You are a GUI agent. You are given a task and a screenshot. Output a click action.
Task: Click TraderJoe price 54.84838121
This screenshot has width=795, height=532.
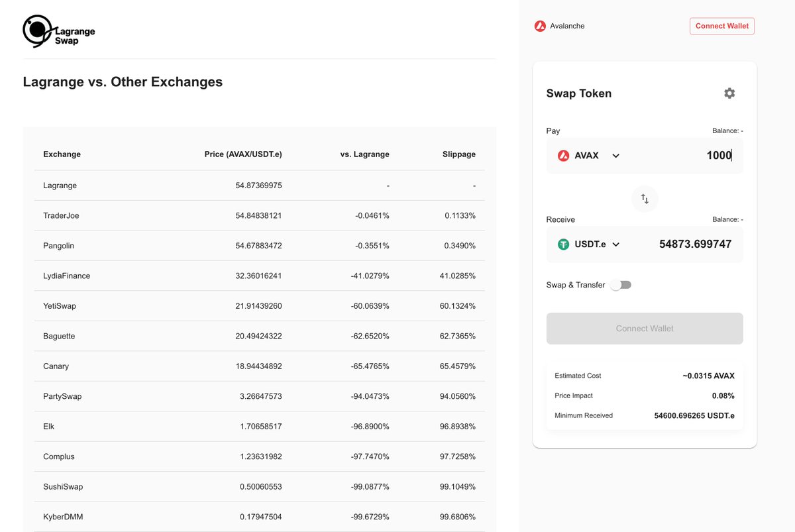(258, 216)
